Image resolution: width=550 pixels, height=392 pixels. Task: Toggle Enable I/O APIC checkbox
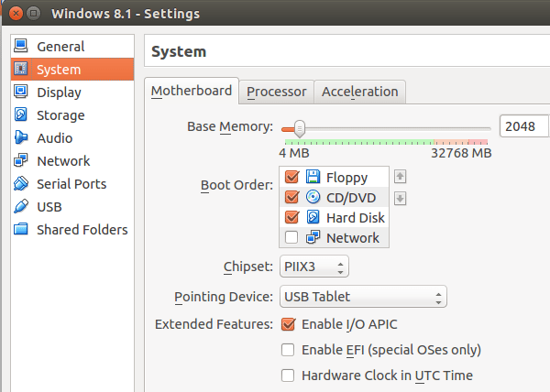[288, 324]
